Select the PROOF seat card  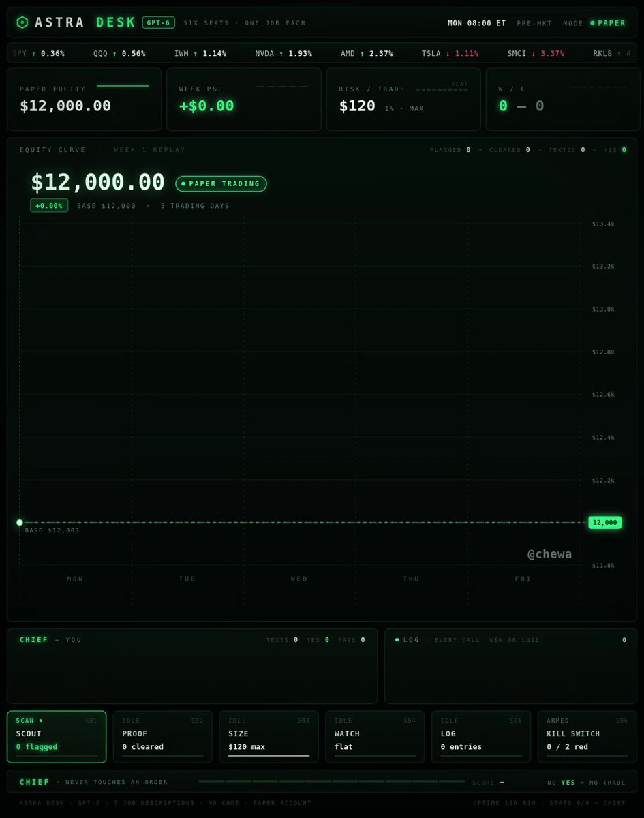163,737
